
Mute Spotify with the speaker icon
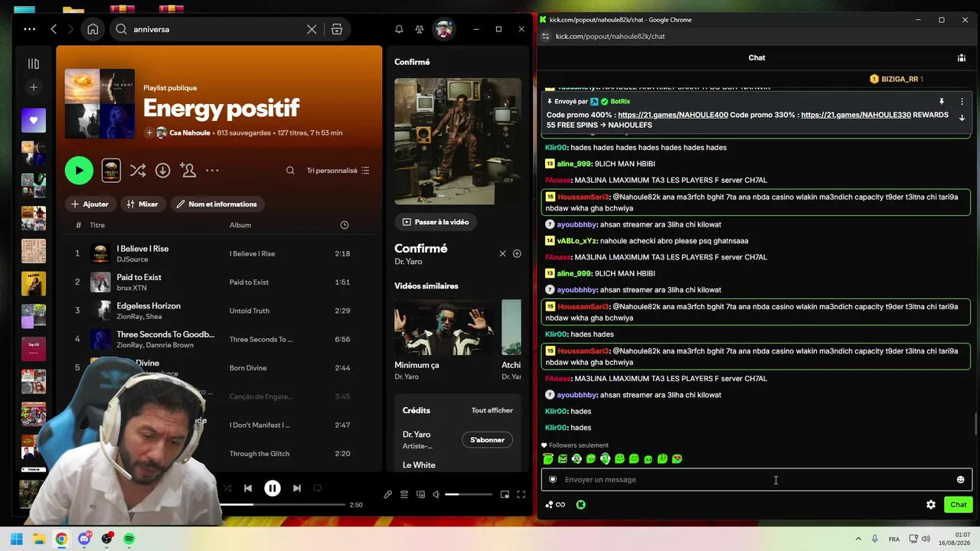pyautogui.click(x=436, y=494)
